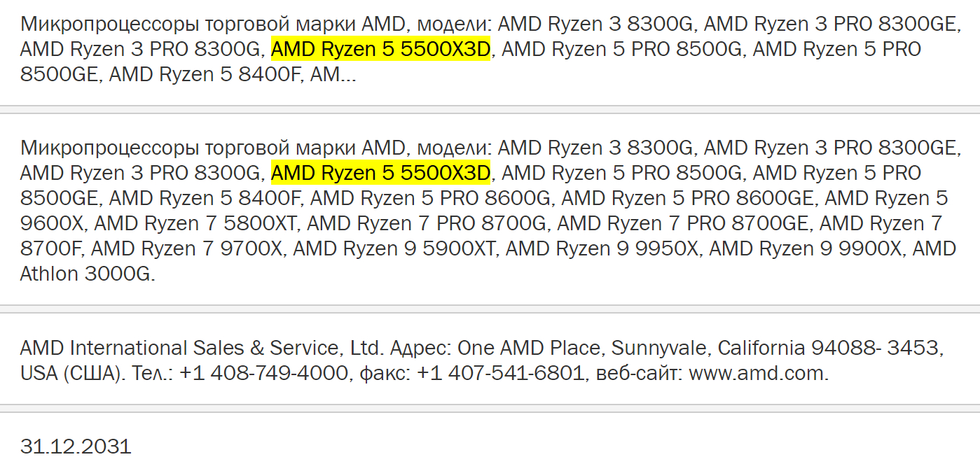Viewport: 980px width, 471px height.
Task: Click highlighted Ryzen 5 5500X3D in full paragraph
Action: coord(380,173)
